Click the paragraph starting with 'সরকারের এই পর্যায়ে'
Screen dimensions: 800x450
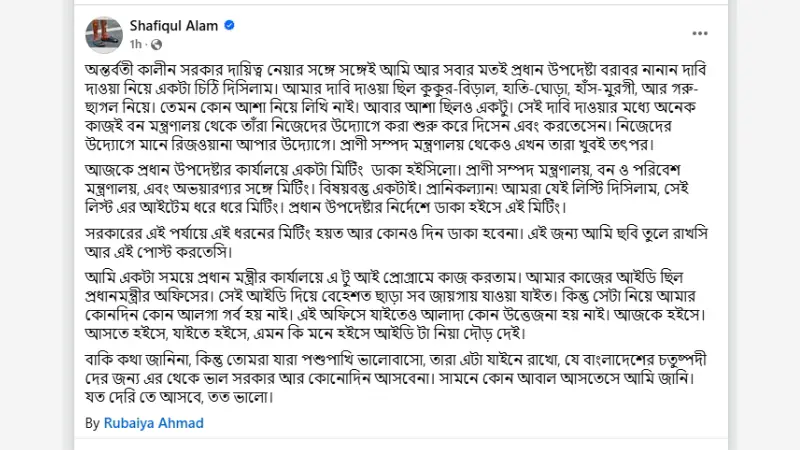click(396, 243)
